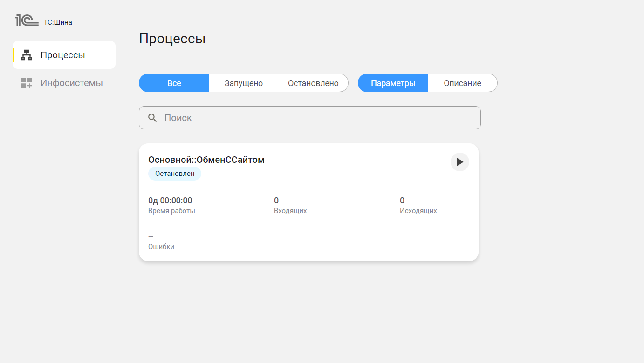This screenshot has height=363, width=644.
Task: Select the Все filter
Action: click(174, 83)
